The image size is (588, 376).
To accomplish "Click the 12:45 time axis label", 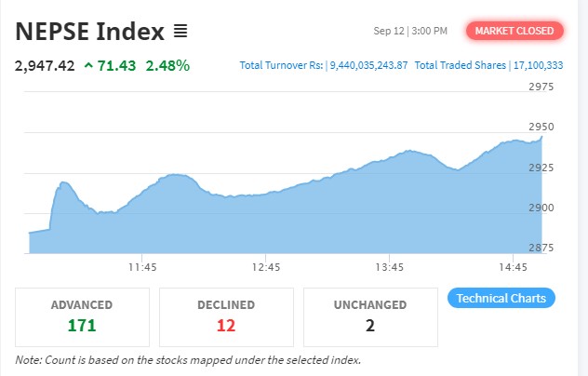I will [x=265, y=267].
